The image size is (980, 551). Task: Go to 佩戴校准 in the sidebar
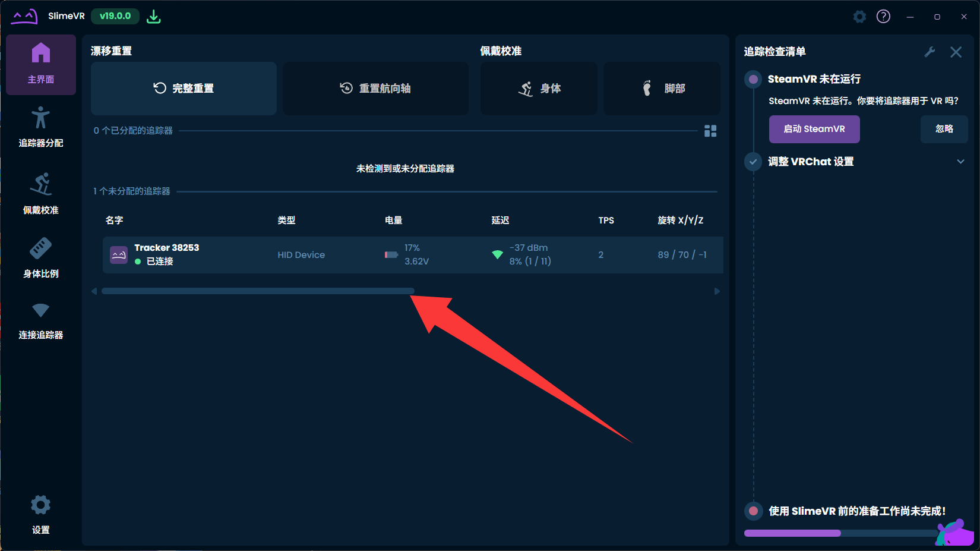[41, 193]
